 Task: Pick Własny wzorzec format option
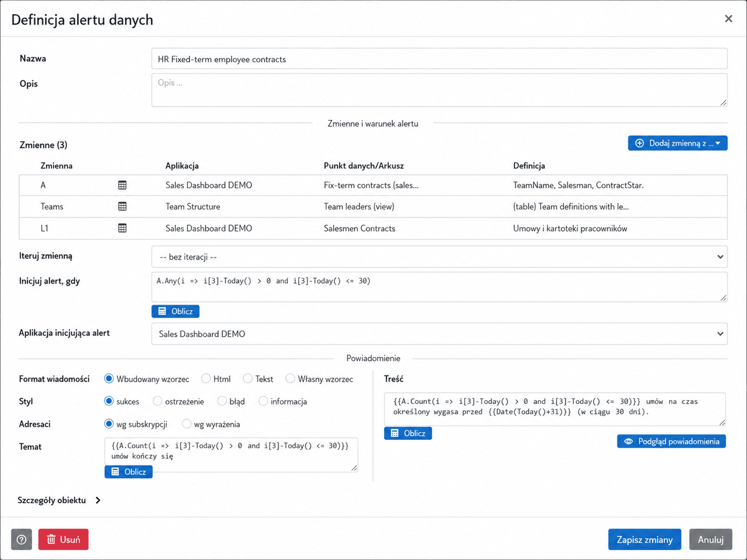tap(290, 379)
